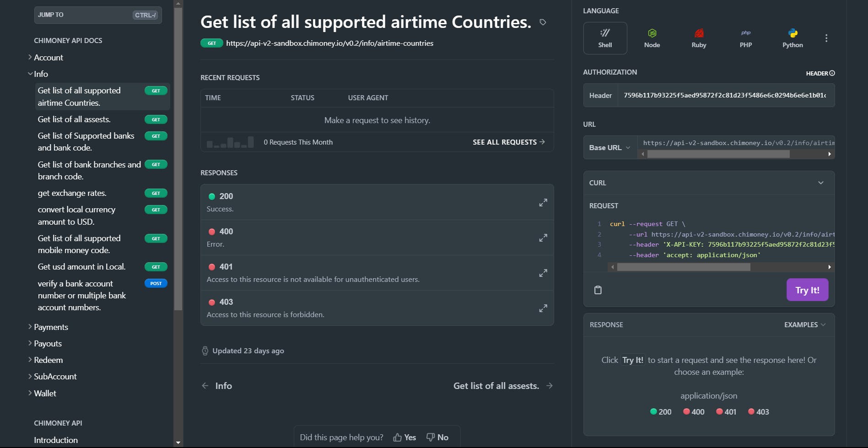Select the 403 example response
Viewport: 868px width, 448px height.
(759, 412)
